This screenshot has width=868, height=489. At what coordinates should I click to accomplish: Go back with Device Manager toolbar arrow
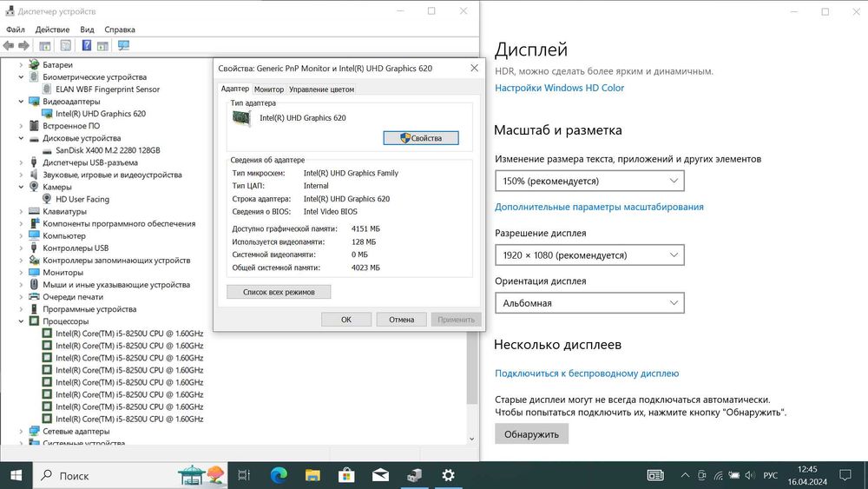coord(9,45)
